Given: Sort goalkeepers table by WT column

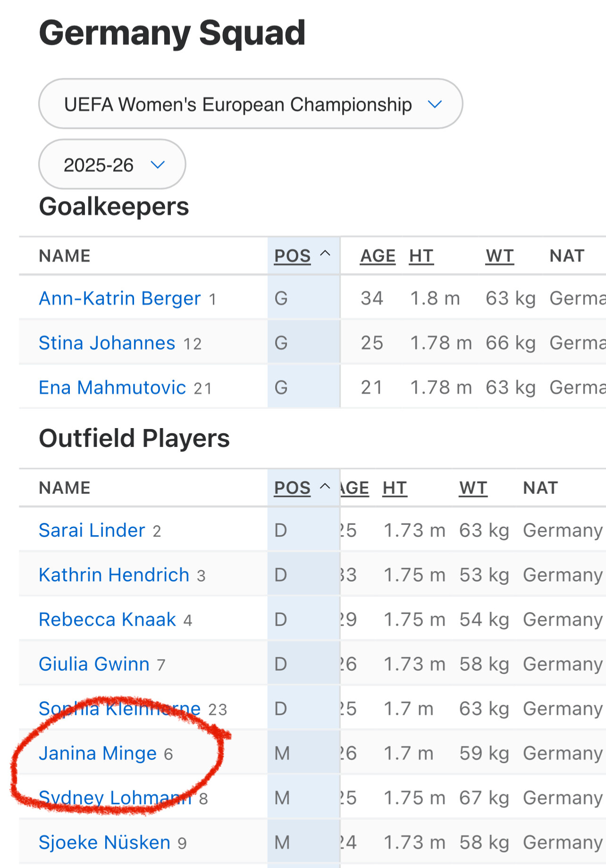Looking at the screenshot, I should coord(500,256).
